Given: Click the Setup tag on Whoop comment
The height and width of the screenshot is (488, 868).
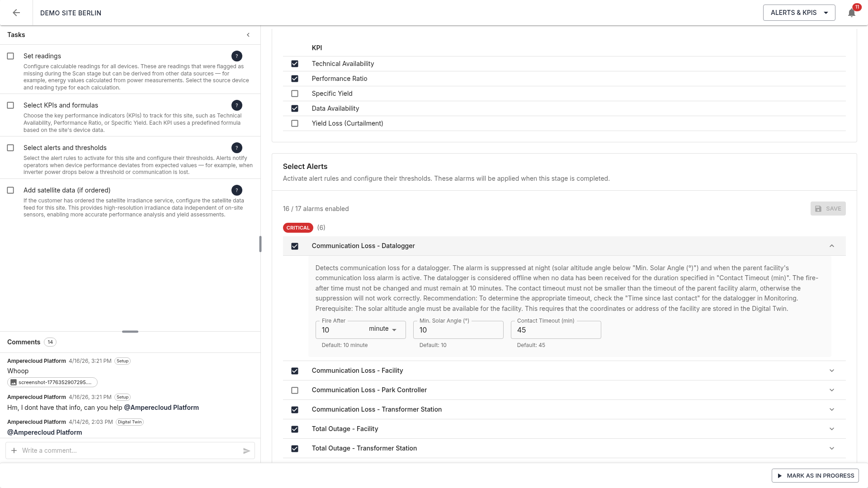Looking at the screenshot, I should pos(123,361).
